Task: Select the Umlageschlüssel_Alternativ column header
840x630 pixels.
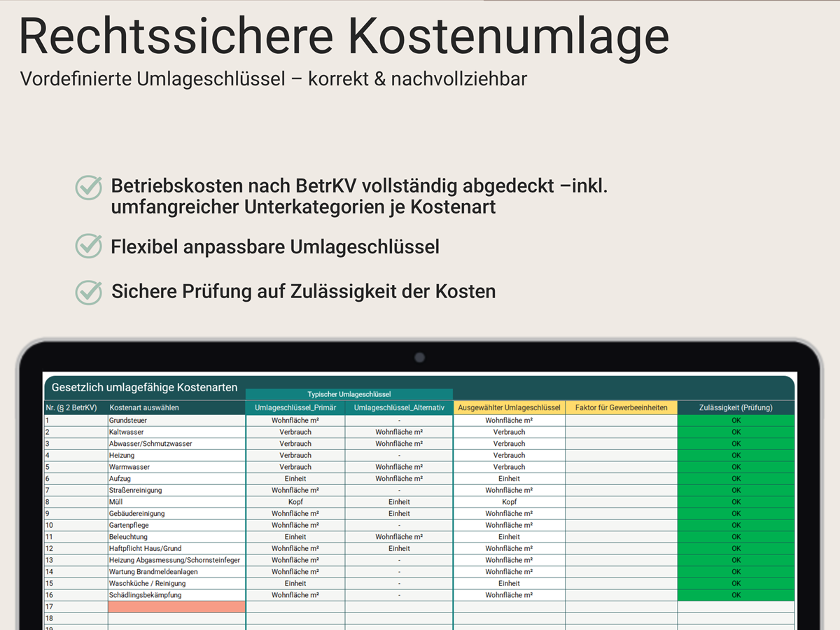Action: tap(399, 407)
